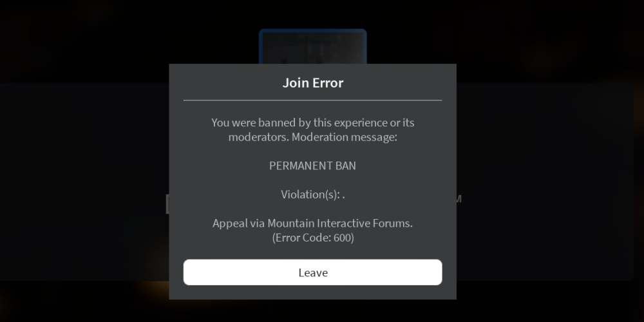Select the PERMANENT BAN message text

coord(312,166)
